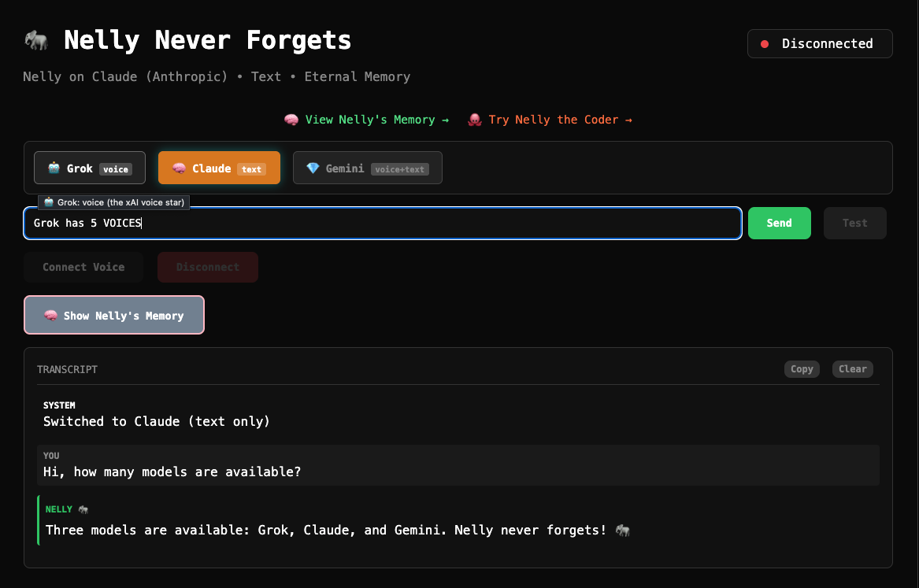
Task: Click the Grok: voice tooltip
Action: point(113,202)
